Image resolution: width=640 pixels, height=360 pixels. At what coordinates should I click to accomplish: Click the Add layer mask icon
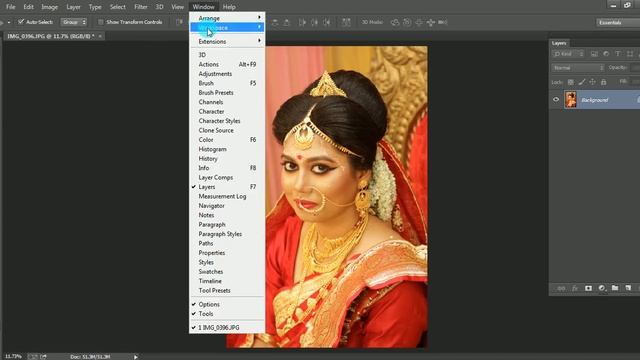click(588, 288)
